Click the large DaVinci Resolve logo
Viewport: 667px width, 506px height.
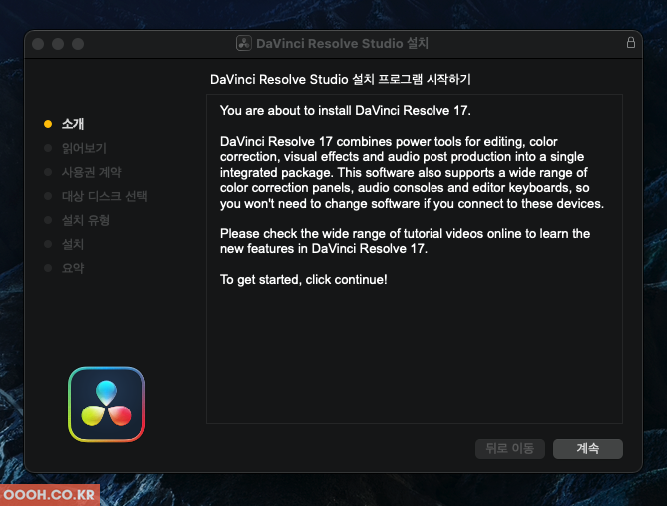coord(106,404)
